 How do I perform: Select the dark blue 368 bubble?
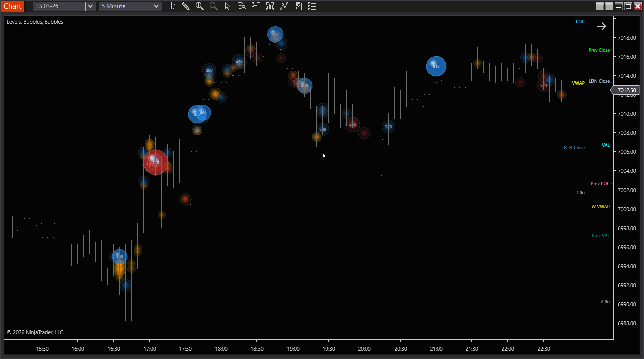click(323, 129)
